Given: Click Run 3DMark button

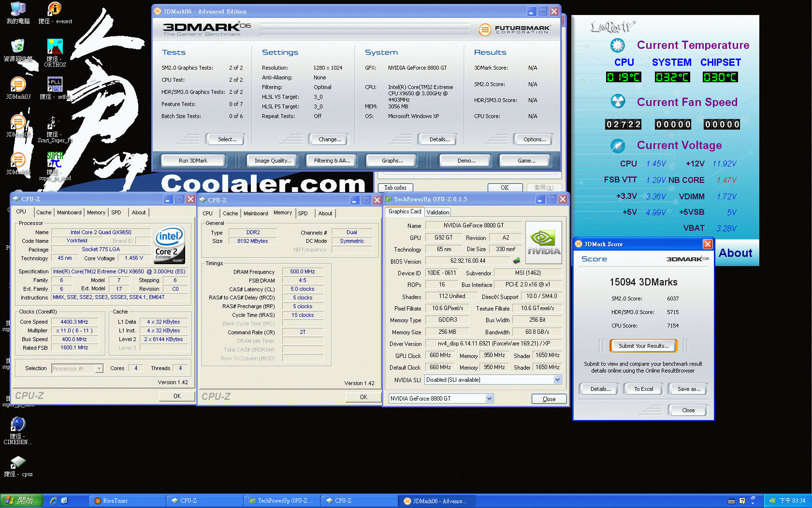Looking at the screenshot, I should (193, 161).
